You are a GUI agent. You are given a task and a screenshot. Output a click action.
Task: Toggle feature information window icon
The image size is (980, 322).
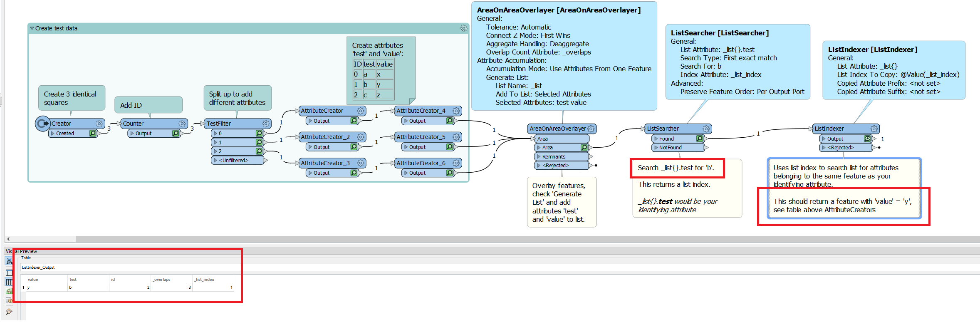coord(9,300)
